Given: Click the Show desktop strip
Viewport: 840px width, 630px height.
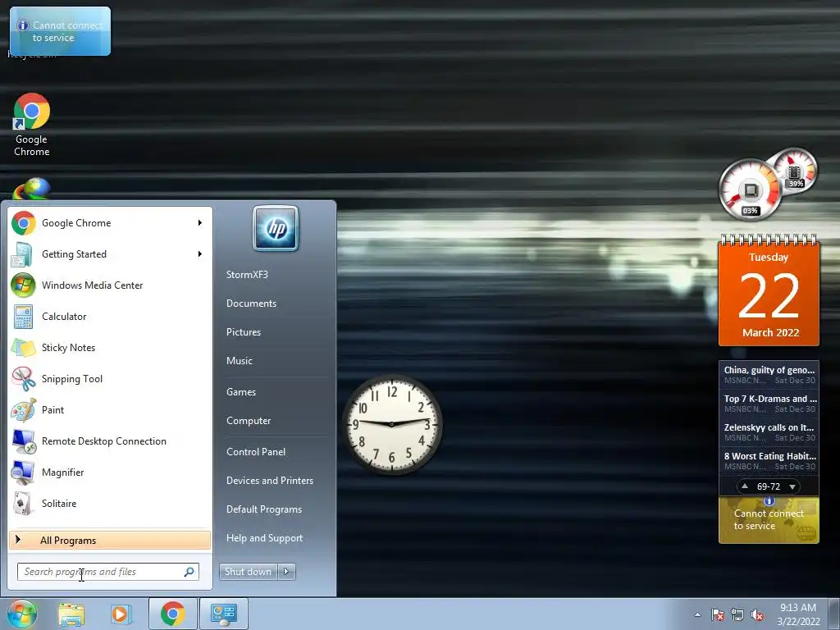Looking at the screenshot, I should coord(834,614).
